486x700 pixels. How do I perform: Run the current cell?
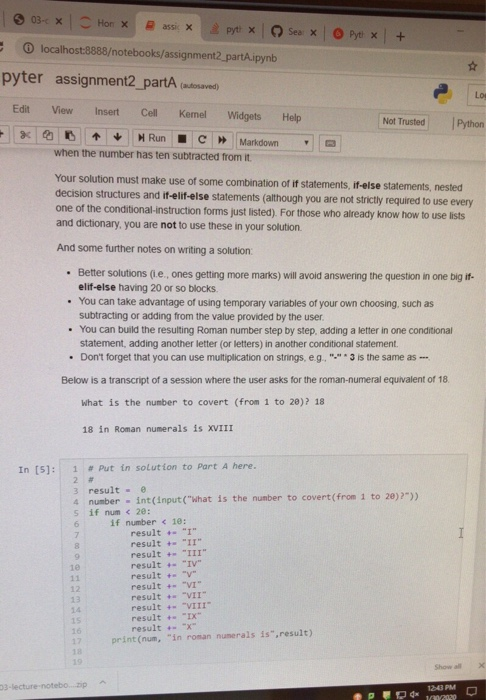[152, 138]
